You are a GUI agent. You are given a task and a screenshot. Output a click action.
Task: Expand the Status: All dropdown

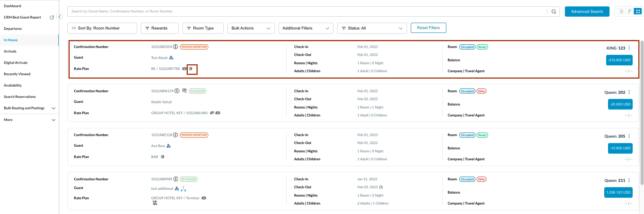[371, 28]
